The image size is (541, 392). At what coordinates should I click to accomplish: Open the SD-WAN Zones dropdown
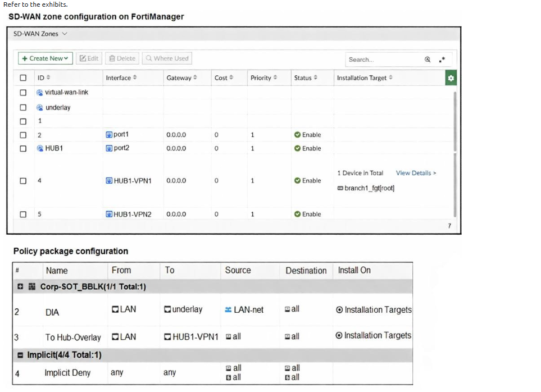[x=40, y=34]
